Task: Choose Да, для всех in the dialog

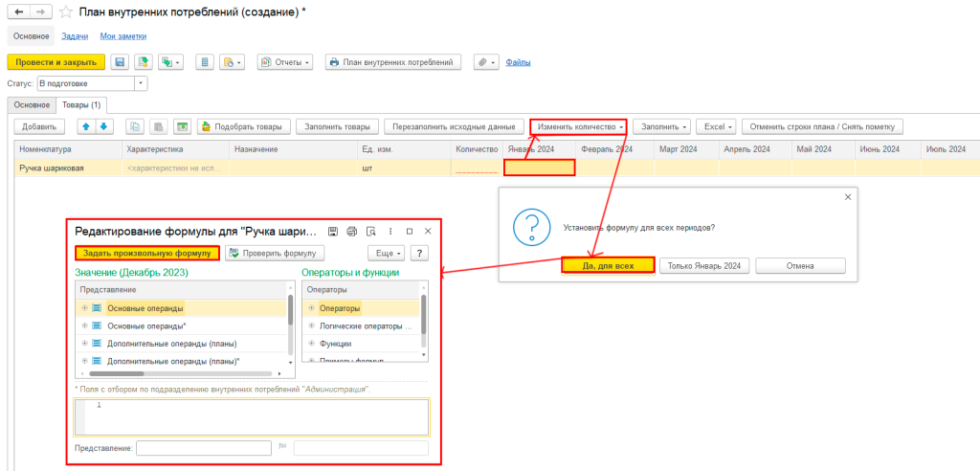Action: [608, 265]
